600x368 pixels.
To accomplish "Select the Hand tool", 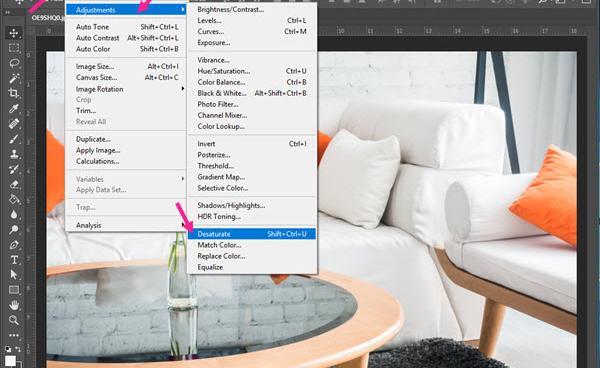I will [x=14, y=305].
